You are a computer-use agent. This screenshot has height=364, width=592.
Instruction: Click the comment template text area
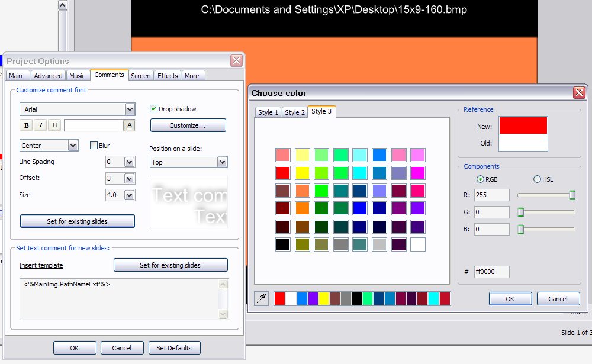[120, 299]
